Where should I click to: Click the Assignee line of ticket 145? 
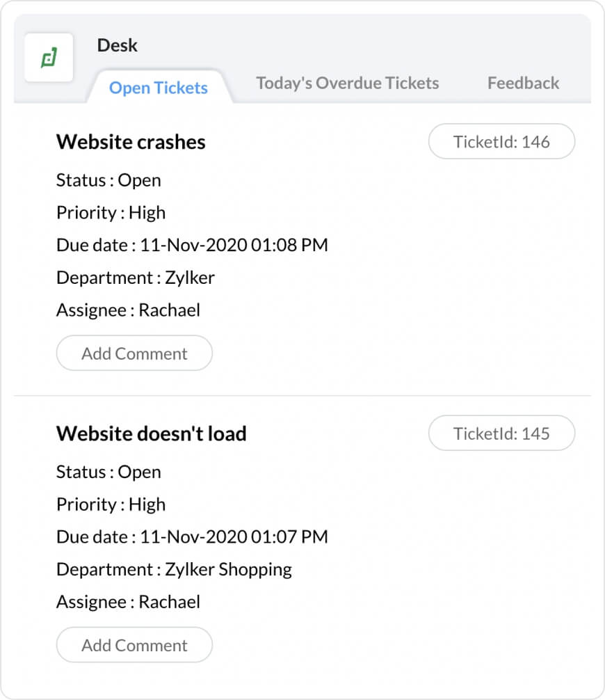click(x=128, y=602)
